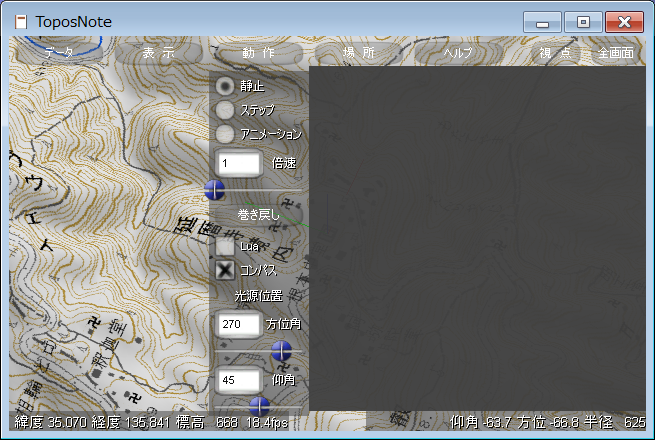Switch to 全画面 fullscreen mode
This screenshot has width=655, height=440.
[616, 53]
